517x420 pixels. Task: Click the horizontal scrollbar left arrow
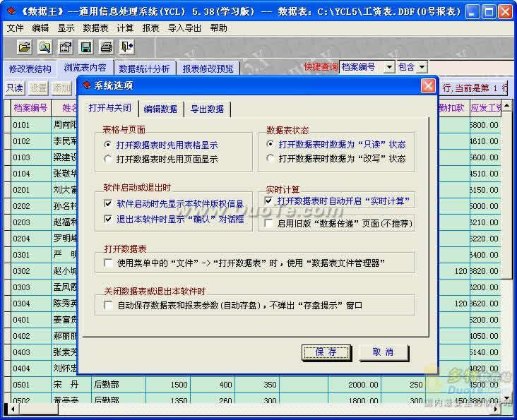click(x=12, y=409)
